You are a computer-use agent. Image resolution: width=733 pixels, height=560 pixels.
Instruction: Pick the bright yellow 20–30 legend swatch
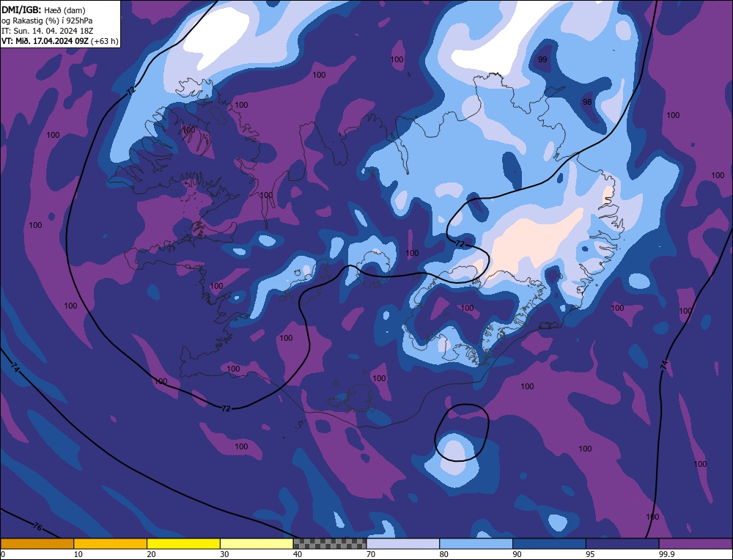(183, 544)
